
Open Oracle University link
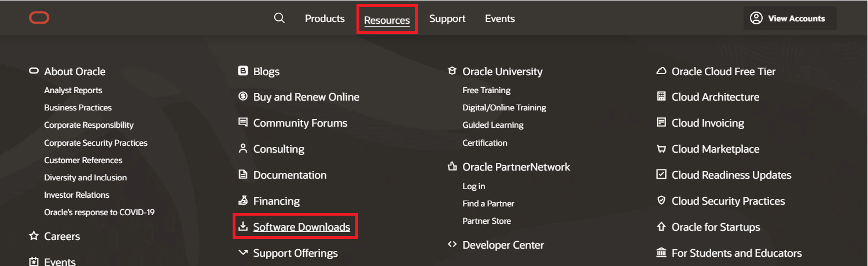click(502, 72)
